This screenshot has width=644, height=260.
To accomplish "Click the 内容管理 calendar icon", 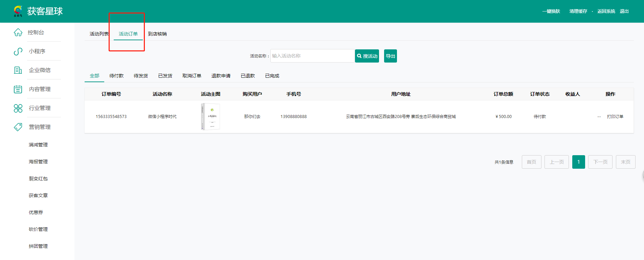I will click(18, 89).
